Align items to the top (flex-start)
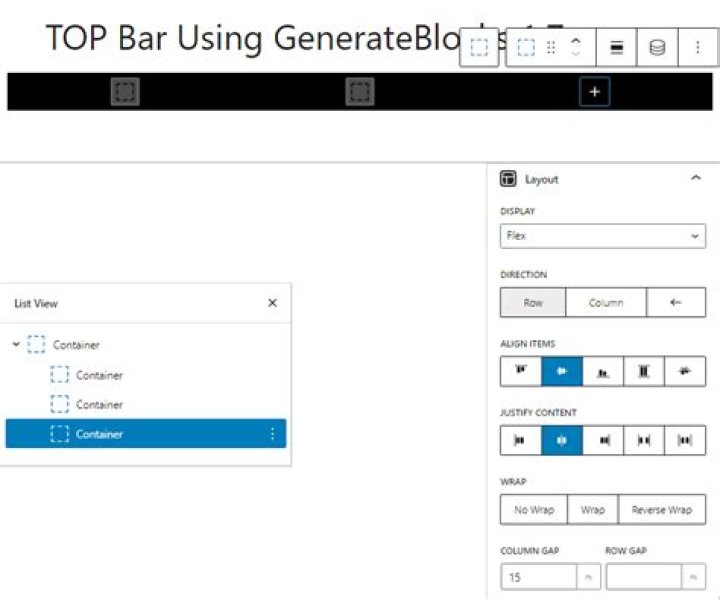Screen dimensions: 720x600 521,371
